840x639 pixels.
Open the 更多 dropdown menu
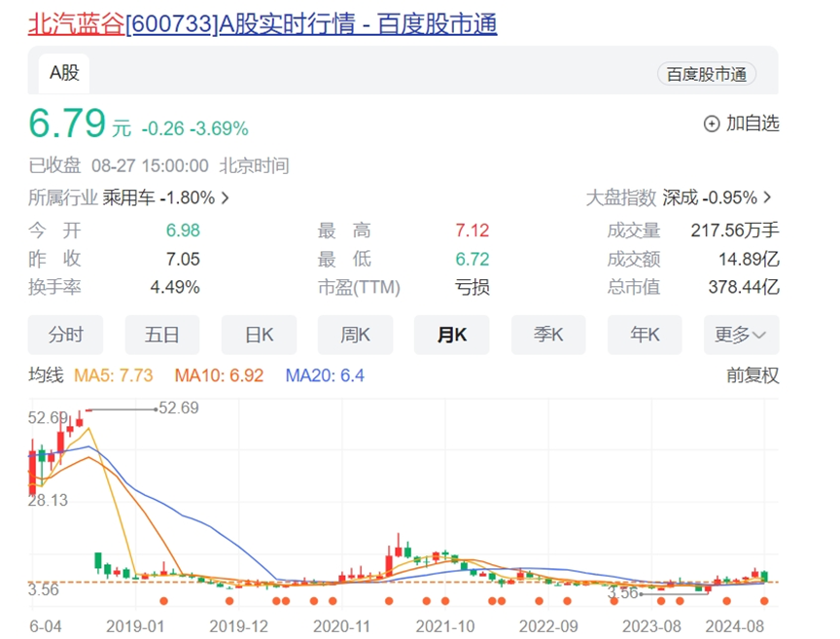(741, 335)
